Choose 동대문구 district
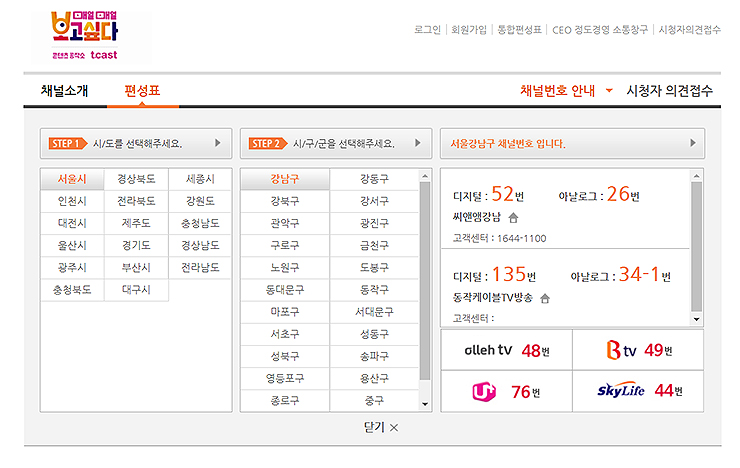This screenshot has height=468, width=740. point(285,290)
